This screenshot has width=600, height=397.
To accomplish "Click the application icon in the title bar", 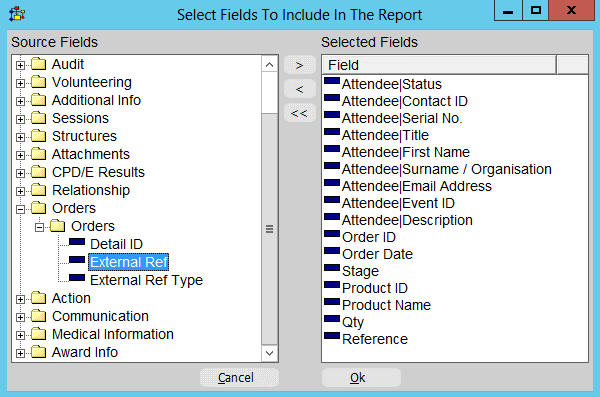I will point(17,14).
